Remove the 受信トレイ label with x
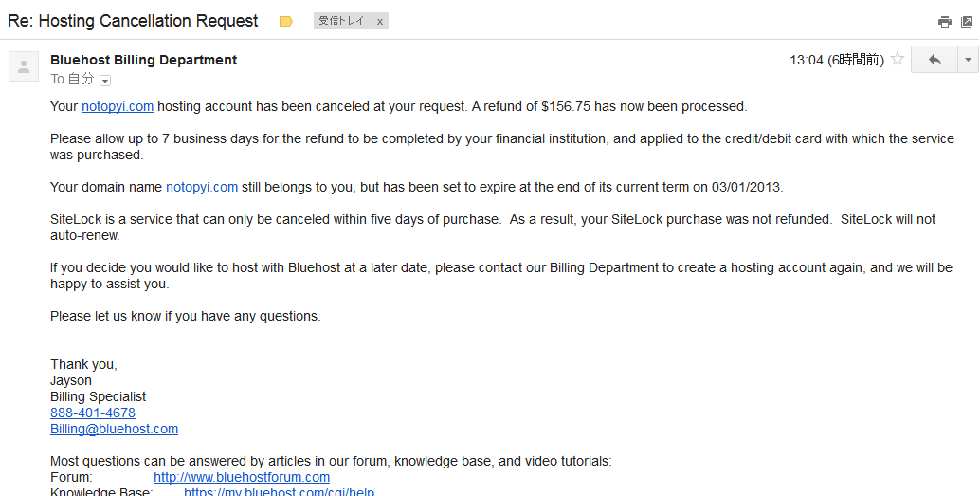The image size is (980, 496). click(380, 21)
